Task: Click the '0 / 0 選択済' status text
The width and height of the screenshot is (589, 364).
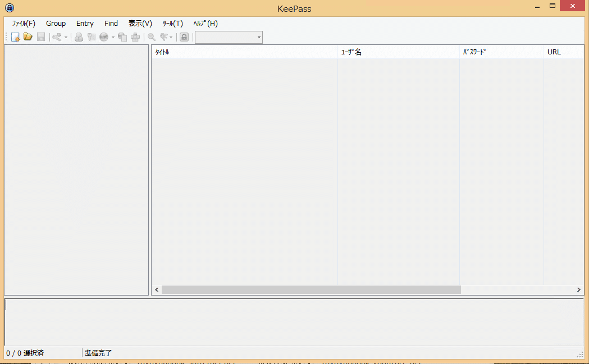Action: [x=25, y=353]
